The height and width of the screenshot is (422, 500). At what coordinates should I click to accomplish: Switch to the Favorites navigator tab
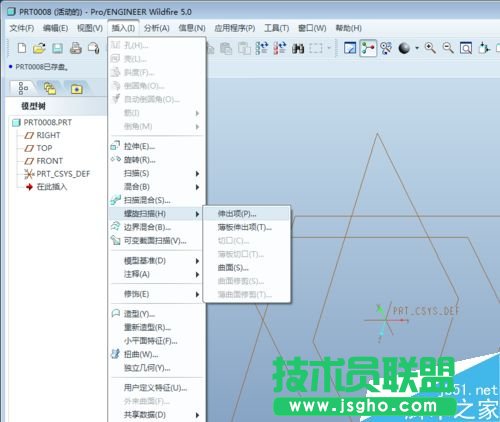(x=77, y=89)
